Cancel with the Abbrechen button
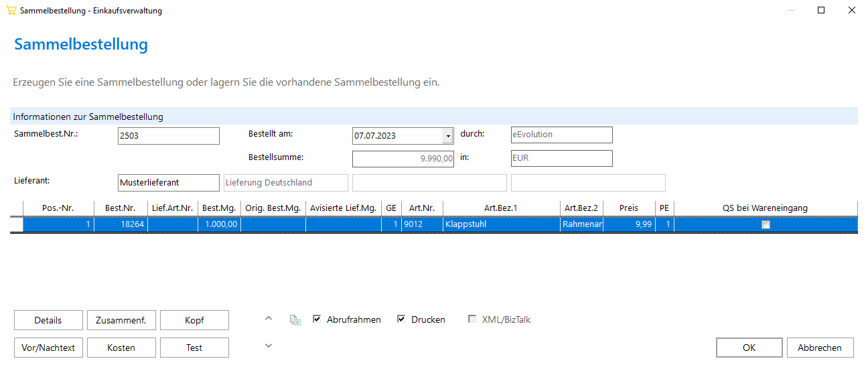The height and width of the screenshot is (373, 868). [820, 348]
